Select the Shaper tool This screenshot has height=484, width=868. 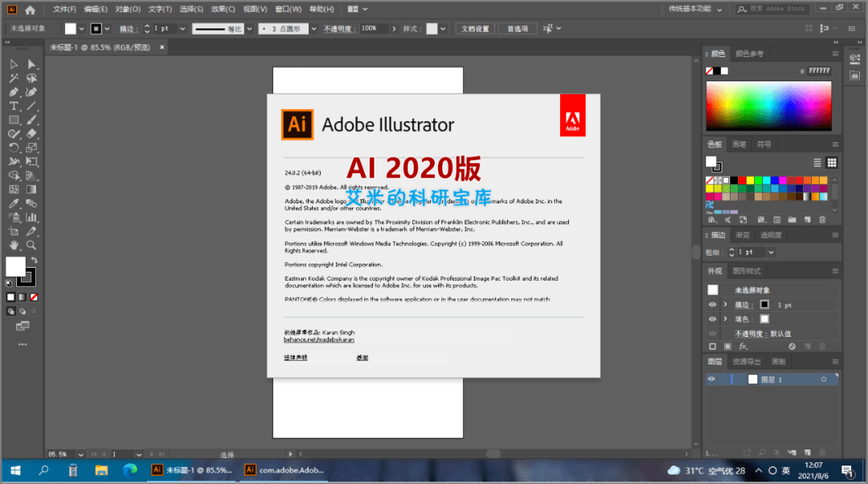[14, 133]
